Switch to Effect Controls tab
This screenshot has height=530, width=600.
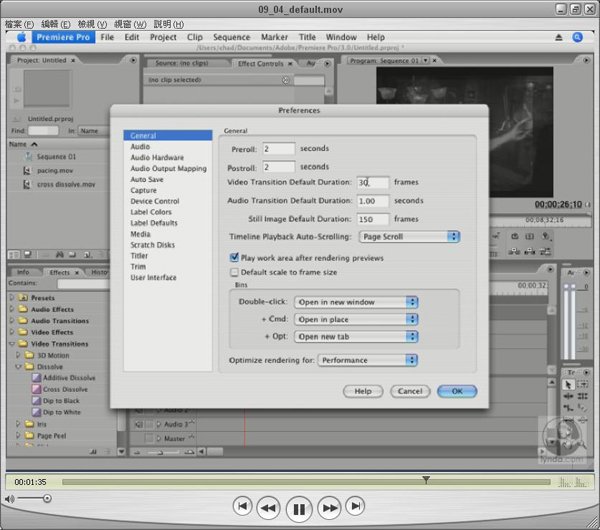tap(261, 64)
